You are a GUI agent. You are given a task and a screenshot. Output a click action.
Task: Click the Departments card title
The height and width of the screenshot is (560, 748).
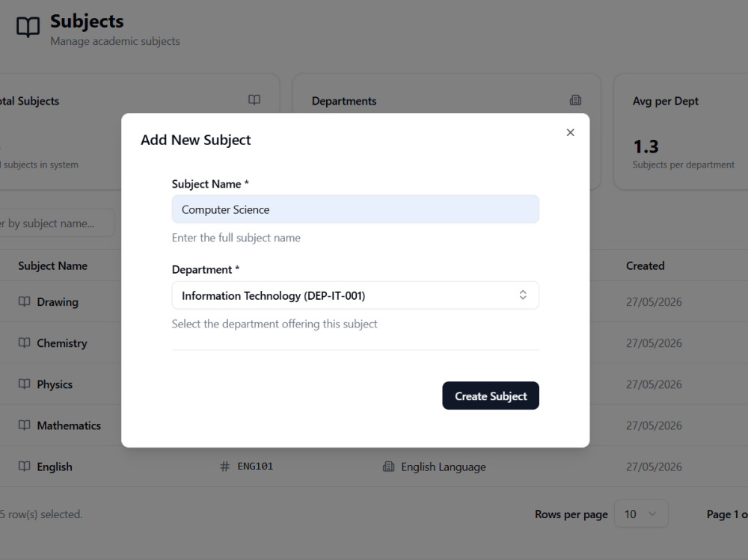tap(344, 101)
